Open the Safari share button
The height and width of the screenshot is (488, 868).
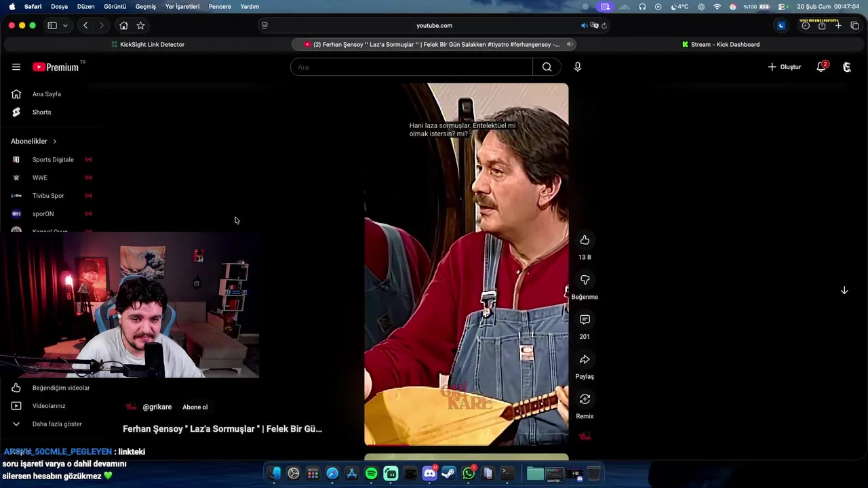(x=822, y=26)
